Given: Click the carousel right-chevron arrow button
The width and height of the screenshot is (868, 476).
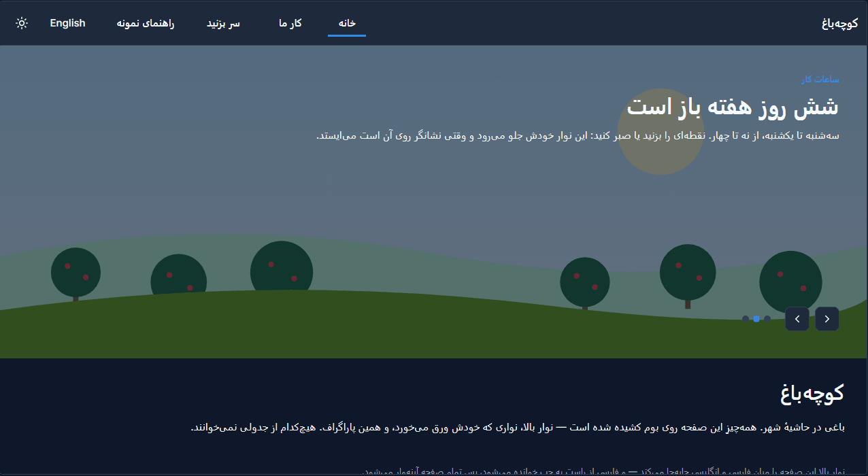Looking at the screenshot, I should coord(827,319).
